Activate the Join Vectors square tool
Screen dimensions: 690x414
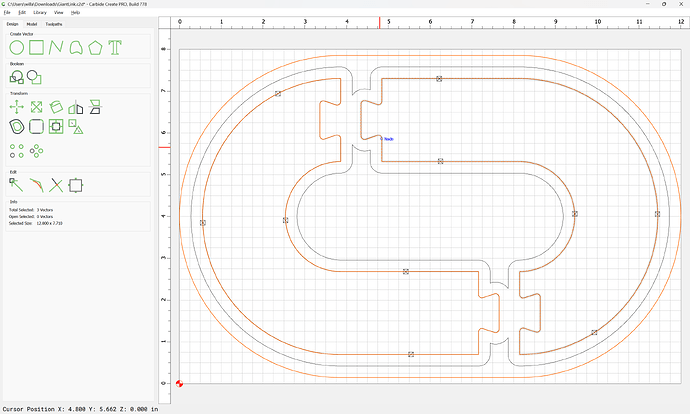pos(76,185)
